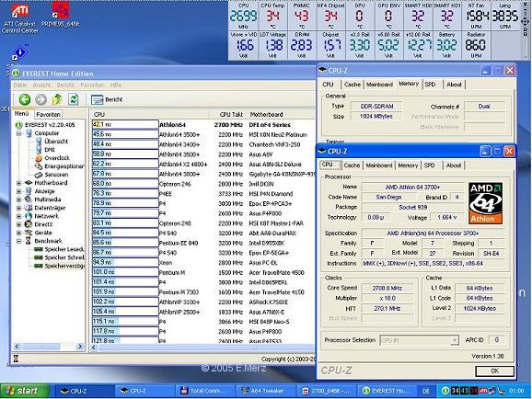Click the Bericht report toolbar button

107,99
